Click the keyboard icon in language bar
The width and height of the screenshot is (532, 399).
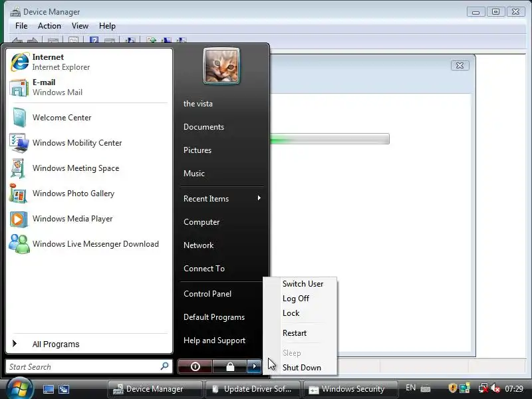pos(426,388)
